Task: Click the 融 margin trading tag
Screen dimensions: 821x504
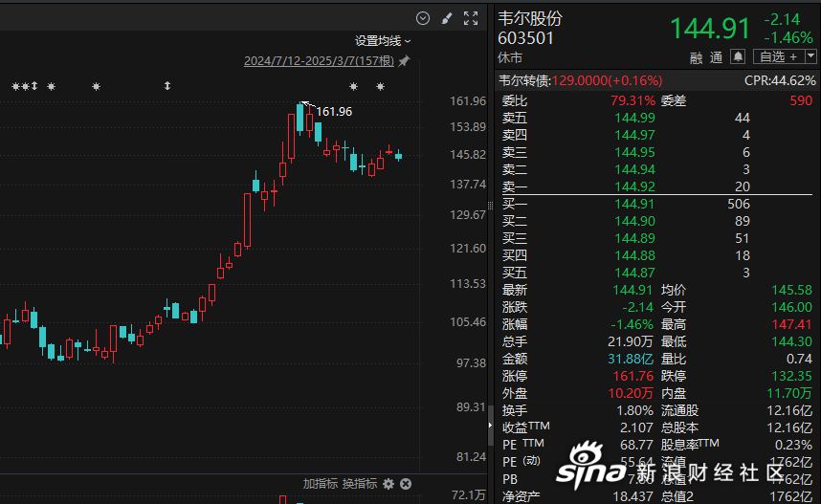Action: pyautogui.click(x=696, y=57)
